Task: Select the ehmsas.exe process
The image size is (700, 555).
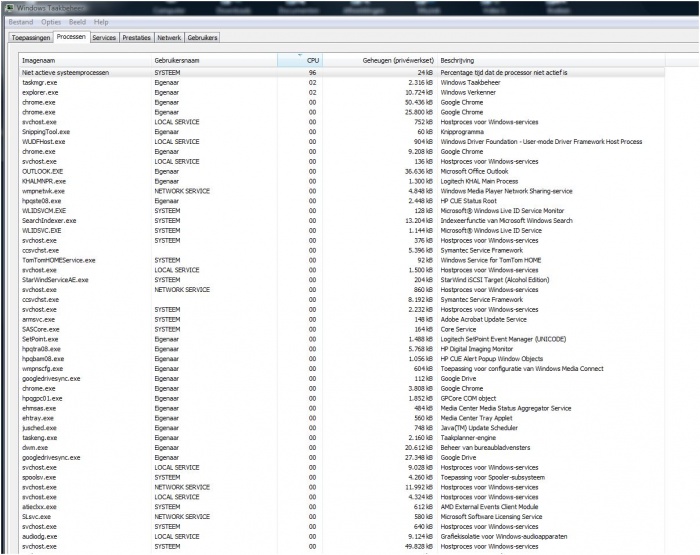Action: [342, 408]
